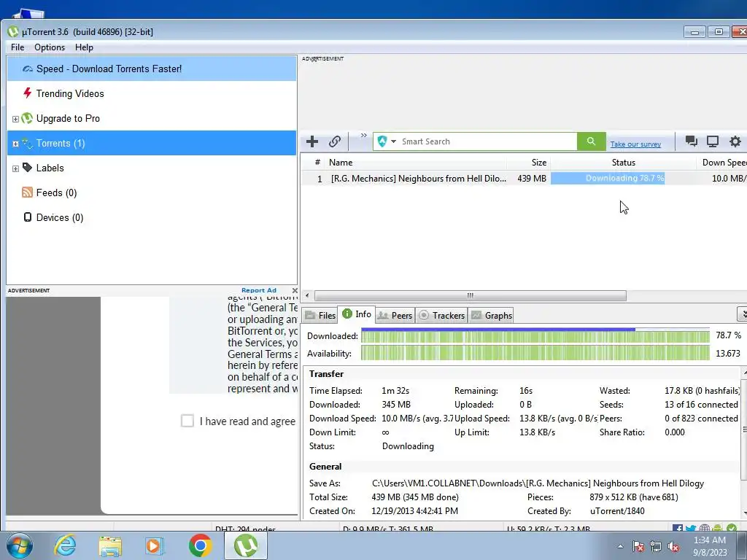Open Preferences via the gear icon
The height and width of the screenshot is (560, 747).
point(735,141)
